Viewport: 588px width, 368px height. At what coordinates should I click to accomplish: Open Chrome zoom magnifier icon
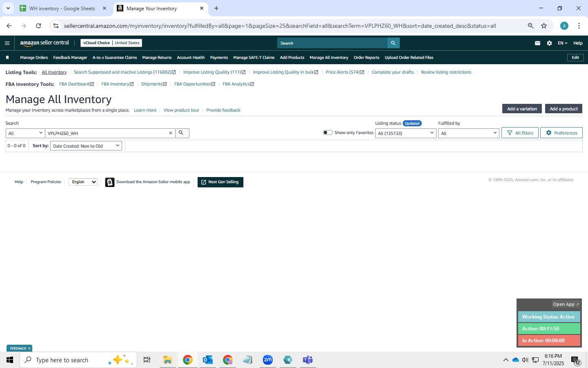pos(530,26)
